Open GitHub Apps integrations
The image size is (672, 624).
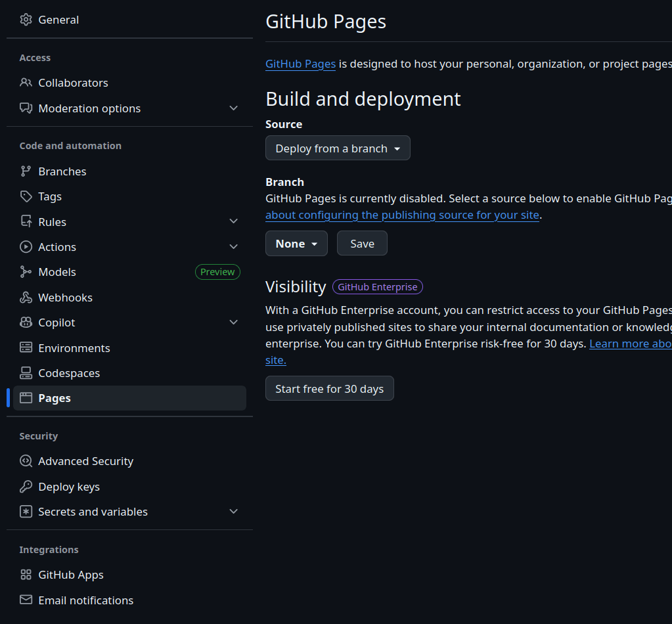(x=129, y=575)
